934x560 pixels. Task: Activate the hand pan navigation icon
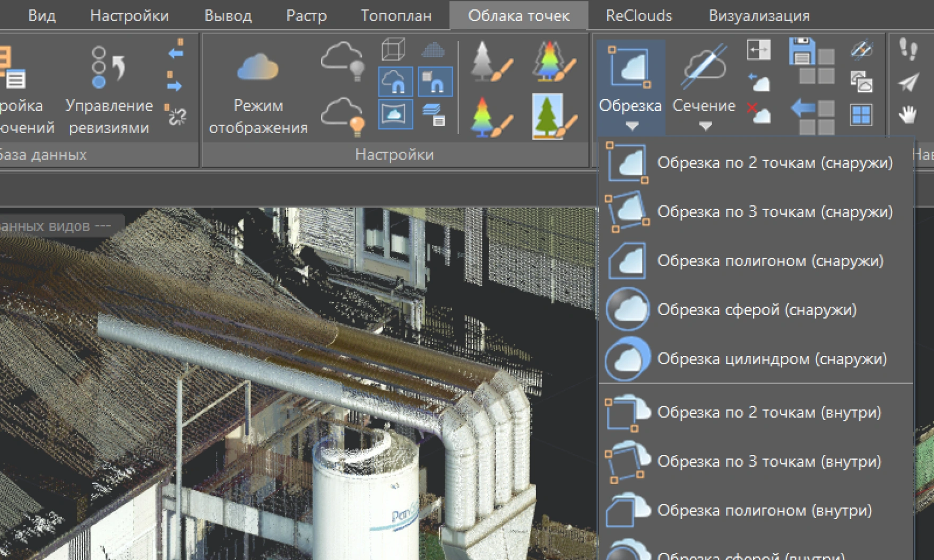coord(908,114)
